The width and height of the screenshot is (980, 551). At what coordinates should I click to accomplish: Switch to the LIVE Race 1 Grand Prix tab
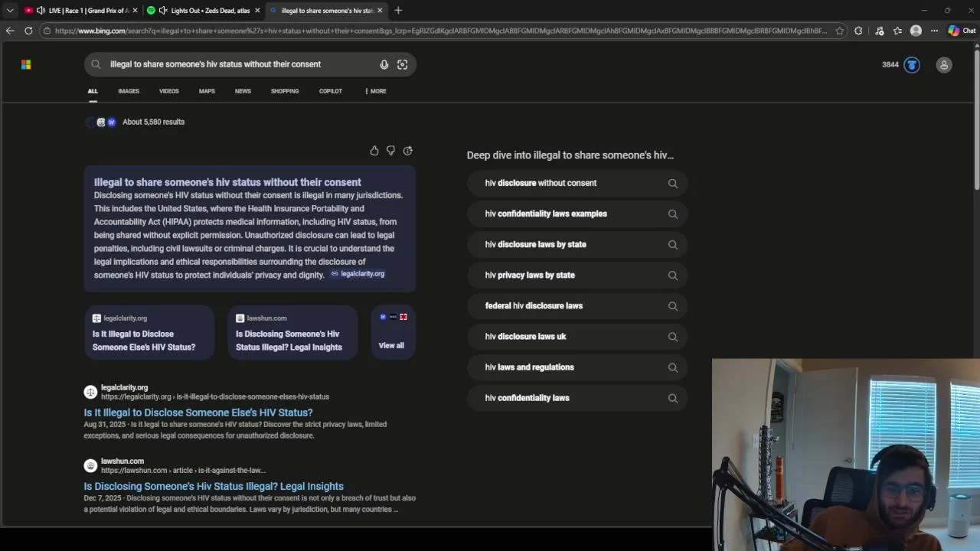81,11
